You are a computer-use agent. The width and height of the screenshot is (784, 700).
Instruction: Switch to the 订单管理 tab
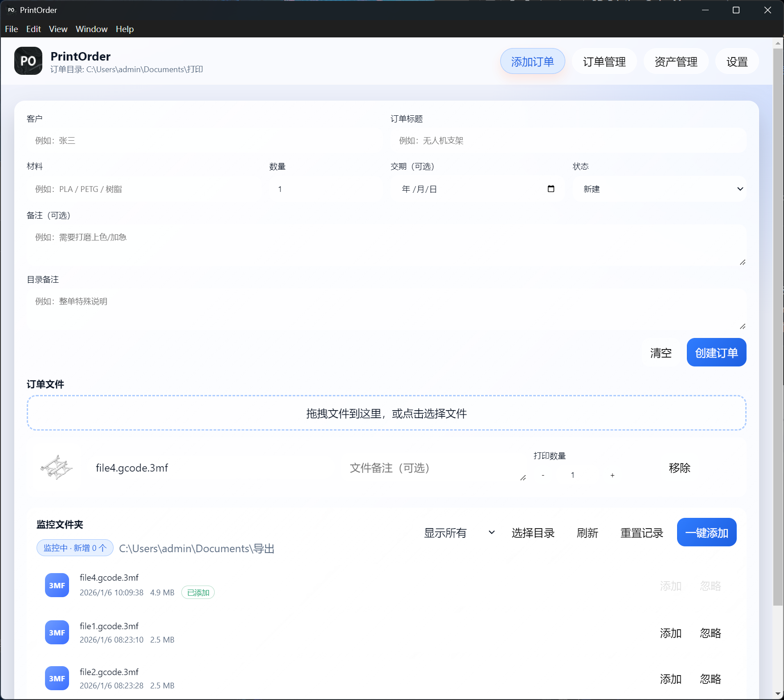[x=604, y=61]
